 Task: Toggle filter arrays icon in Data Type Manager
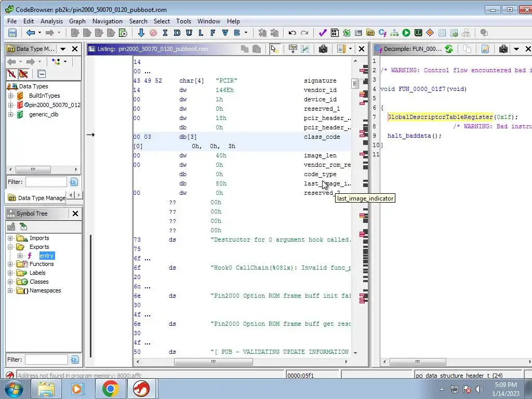[x=11, y=74]
